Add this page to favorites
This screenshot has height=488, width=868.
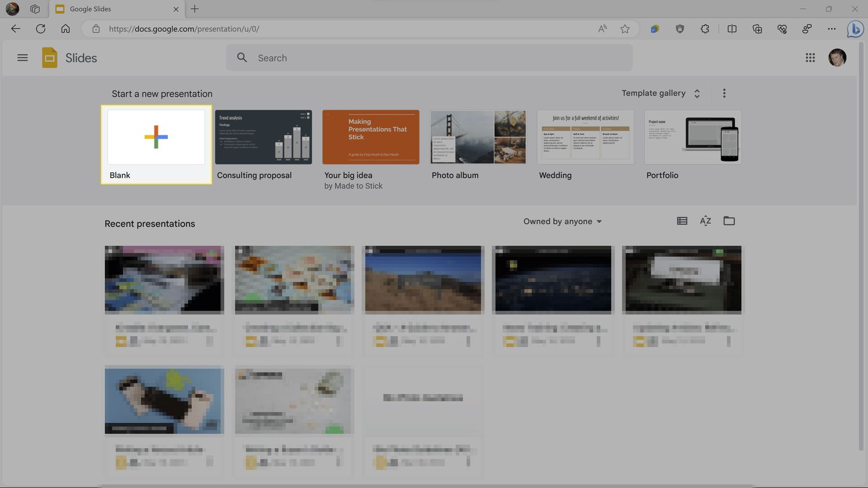(x=625, y=29)
